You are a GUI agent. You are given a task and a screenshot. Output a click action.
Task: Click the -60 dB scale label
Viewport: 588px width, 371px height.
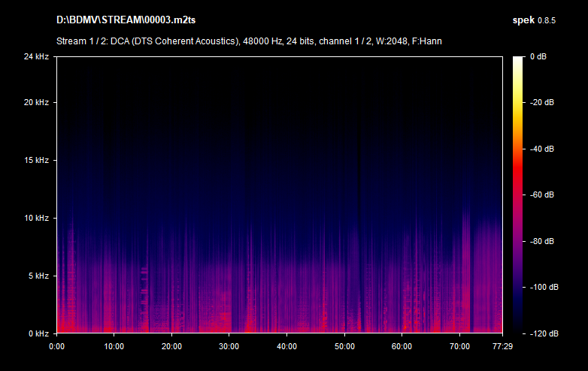coord(541,195)
